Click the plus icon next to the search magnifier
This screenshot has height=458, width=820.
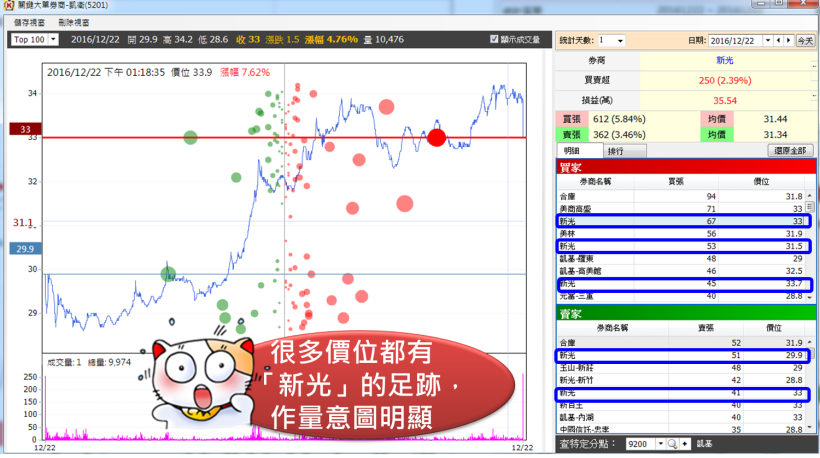(686, 443)
